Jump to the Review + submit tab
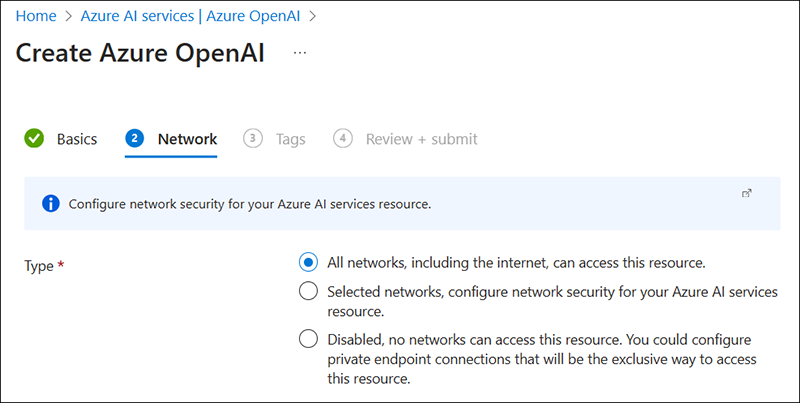The image size is (800, 403). point(421,139)
